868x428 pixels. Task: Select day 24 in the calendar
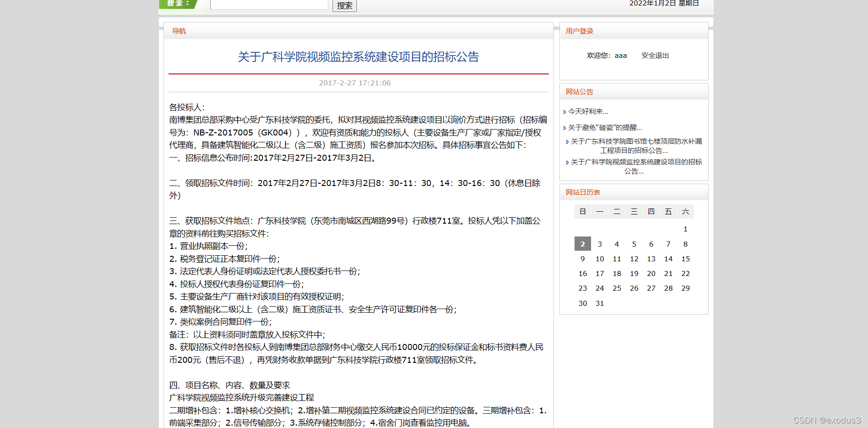(x=600, y=288)
